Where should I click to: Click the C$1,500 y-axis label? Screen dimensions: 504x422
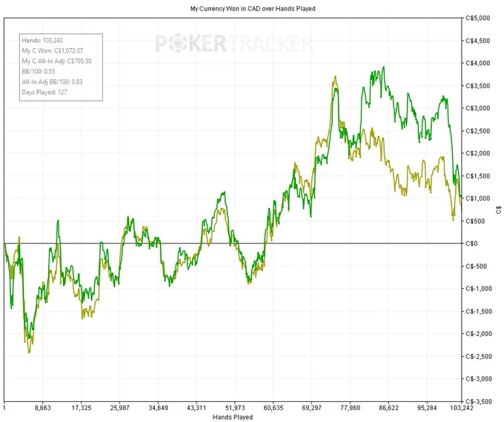477,176
